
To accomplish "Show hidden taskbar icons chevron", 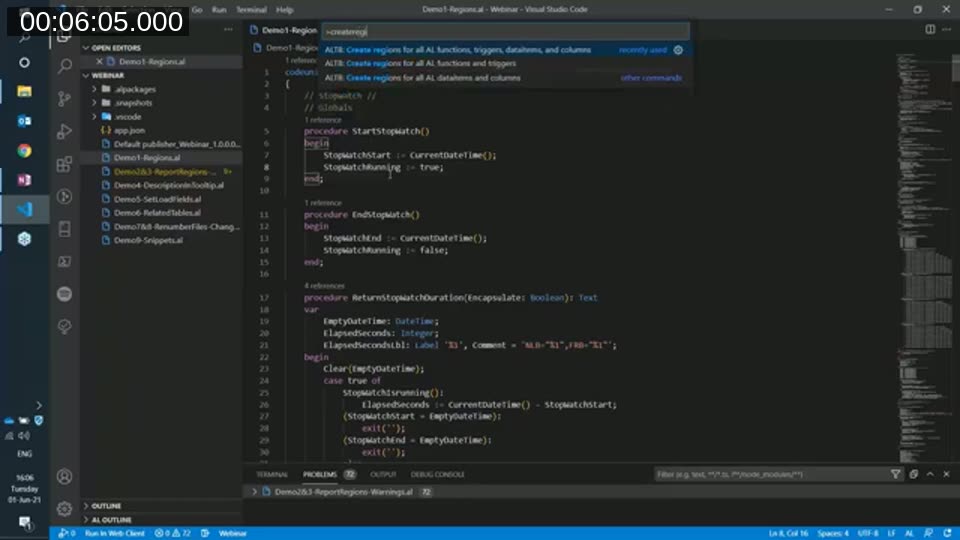I will [39, 405].
